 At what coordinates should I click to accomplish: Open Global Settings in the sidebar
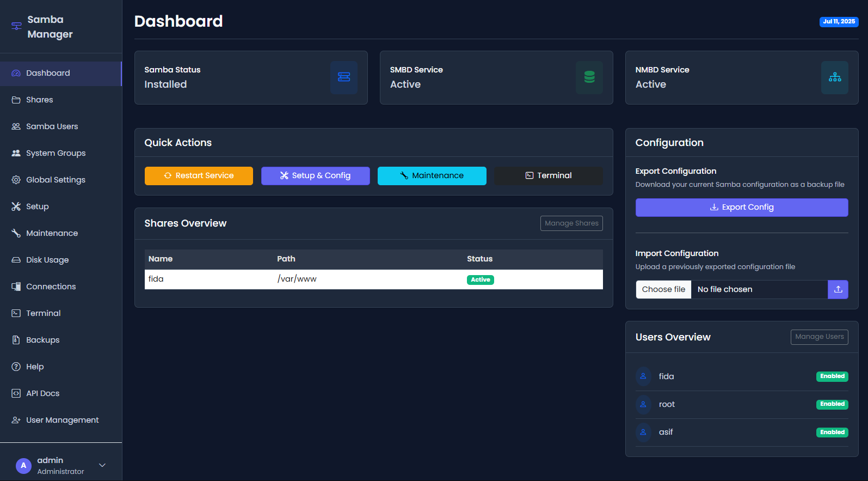pos(61,180)
